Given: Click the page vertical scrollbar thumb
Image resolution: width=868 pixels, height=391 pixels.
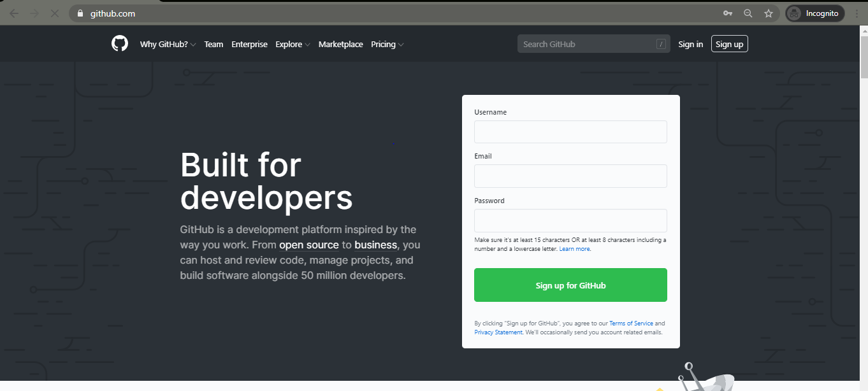Looking at the screenshot, I should click(864, 57).
